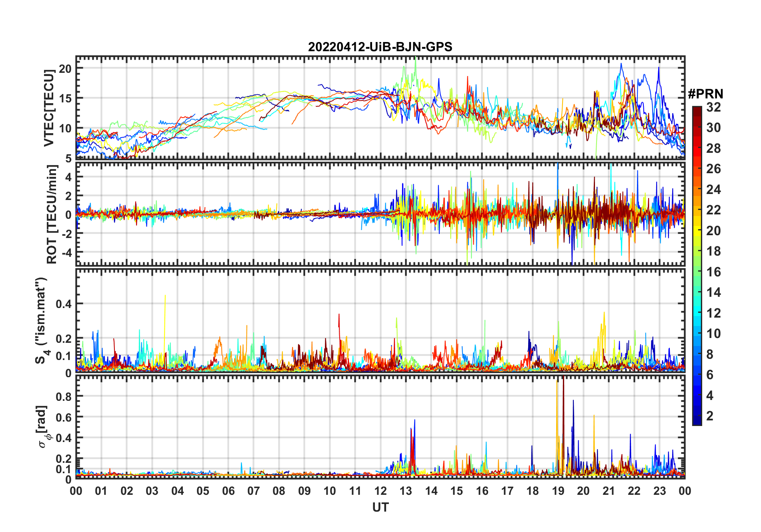Click hour 19 on the UT axis

[x=558, y=491]
